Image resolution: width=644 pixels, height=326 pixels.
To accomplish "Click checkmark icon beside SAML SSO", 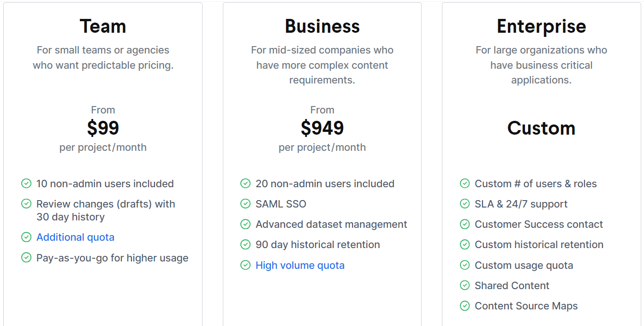I will tap(245, 204).
